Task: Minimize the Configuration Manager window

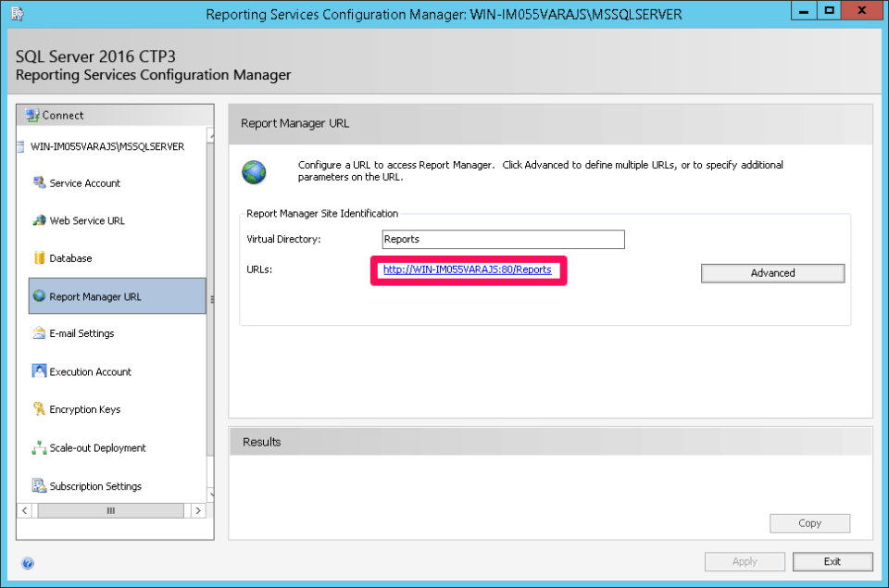Action: 804,11
